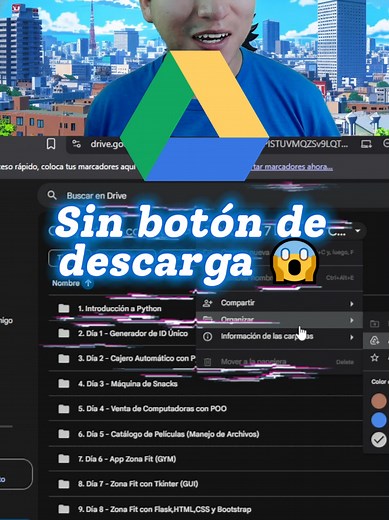Expand the Compartir submenu arrow
389x520 pixels.
point(352,304)
